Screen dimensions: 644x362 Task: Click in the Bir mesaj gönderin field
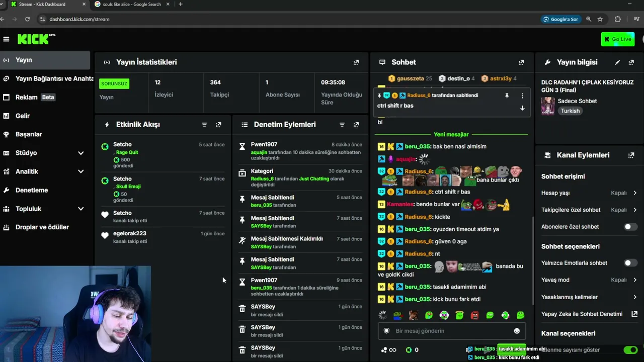coord(451,331)
